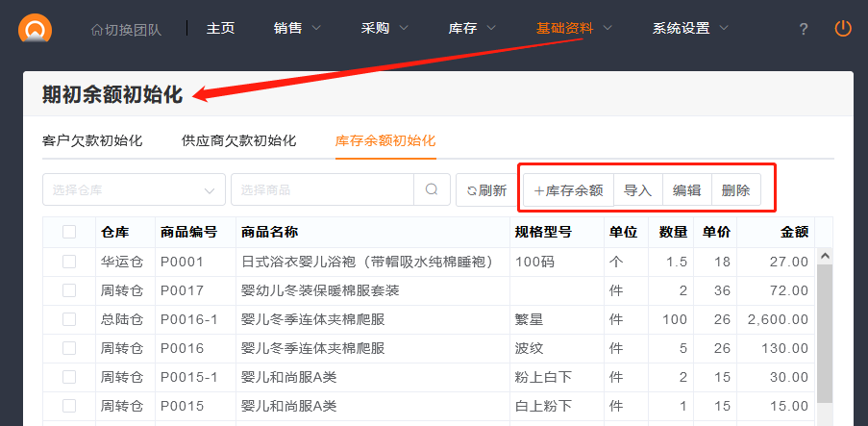Screen dimensions: 868x426
Task: Open the 基础资料 menu
Action: (574, 28)
